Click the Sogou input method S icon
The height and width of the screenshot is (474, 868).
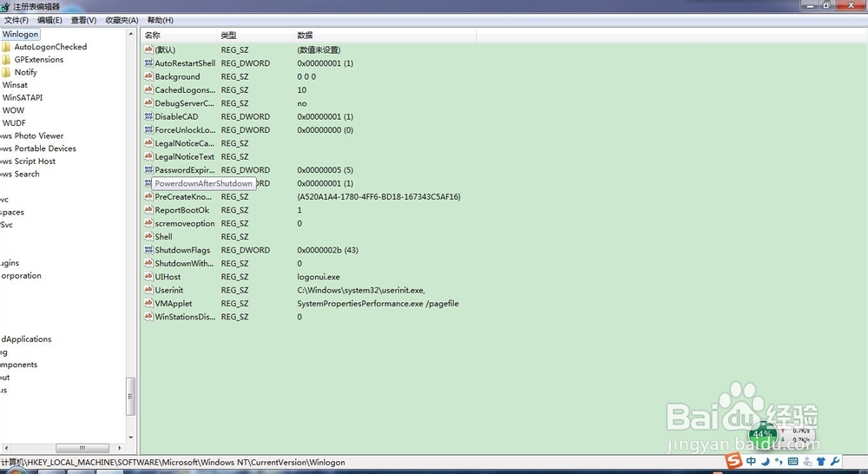click(734, 461)
